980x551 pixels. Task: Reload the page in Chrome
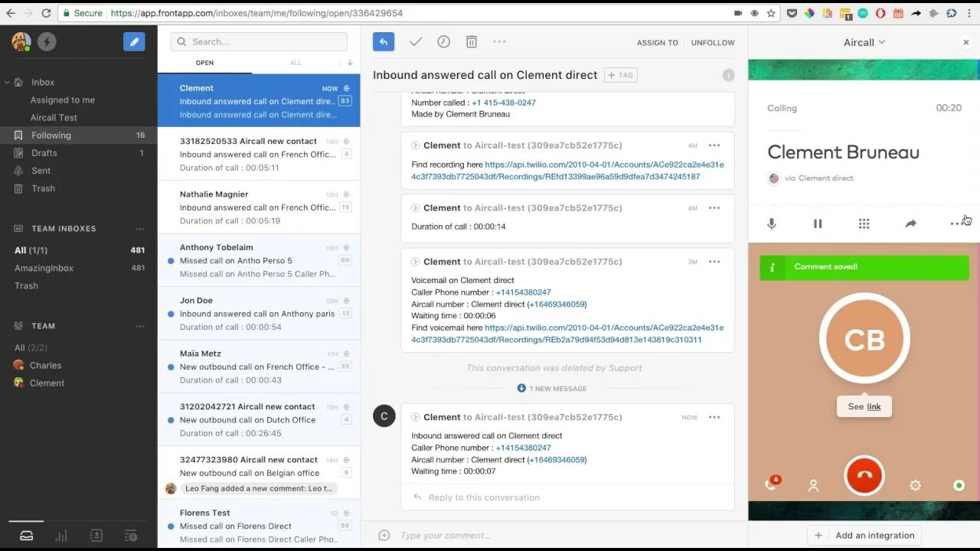click(46, 13)
